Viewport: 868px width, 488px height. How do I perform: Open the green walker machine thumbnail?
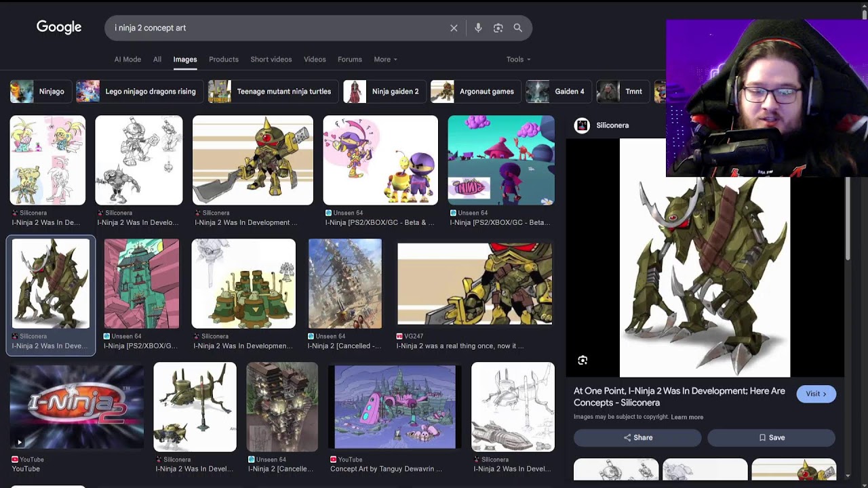[x=195, y=407]
